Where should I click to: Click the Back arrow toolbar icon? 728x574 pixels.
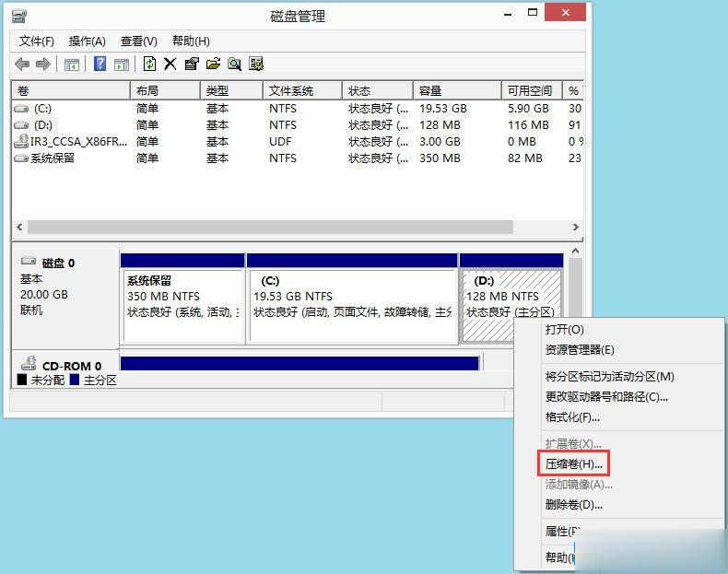(x=22, y=64)
